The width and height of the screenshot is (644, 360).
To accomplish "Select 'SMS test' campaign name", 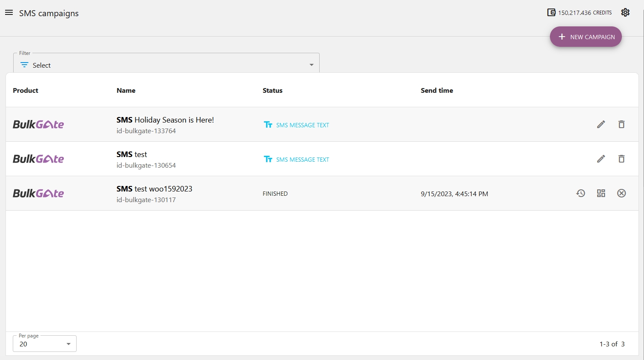I will [132, 154].
